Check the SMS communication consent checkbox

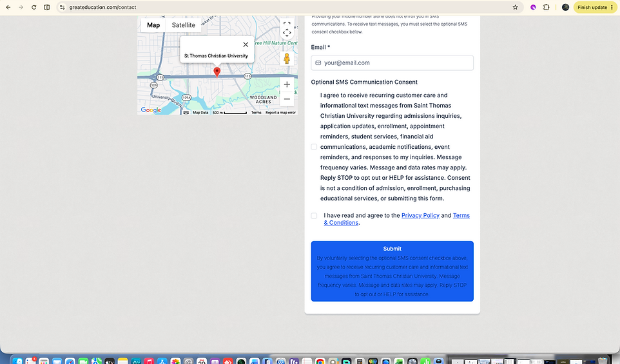tap(314, 147)
